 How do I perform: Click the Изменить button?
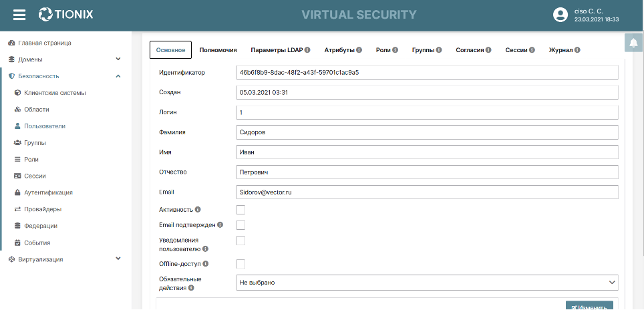[x=589, y=307]
